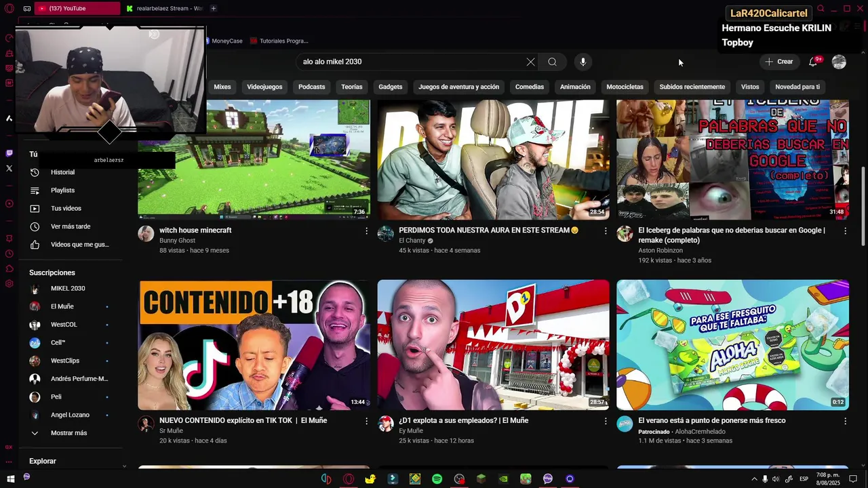
Task: Filter by Juegos de aventura y acción
Action: (458, 87)
